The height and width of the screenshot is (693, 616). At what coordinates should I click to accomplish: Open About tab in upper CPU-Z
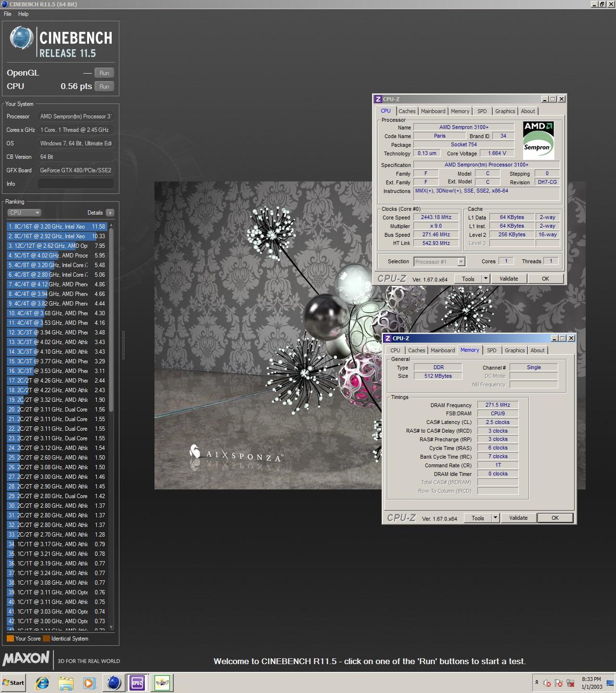528,111
